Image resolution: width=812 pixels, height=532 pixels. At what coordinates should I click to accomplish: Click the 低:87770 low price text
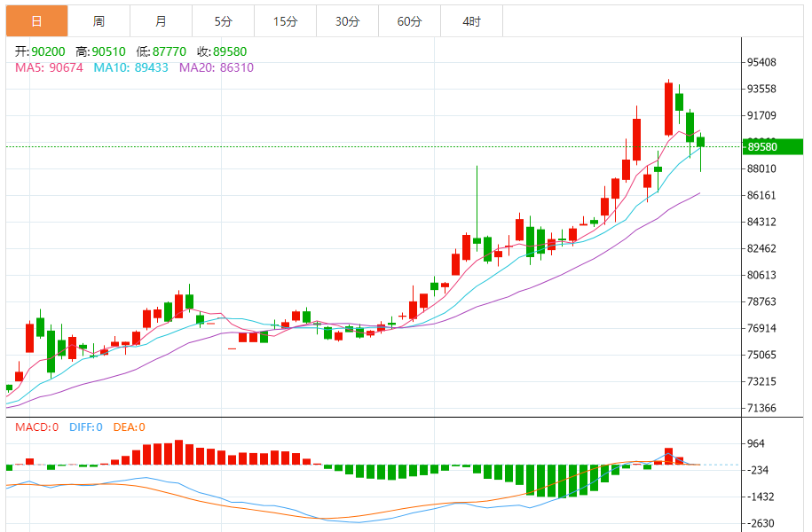(163, 51)
